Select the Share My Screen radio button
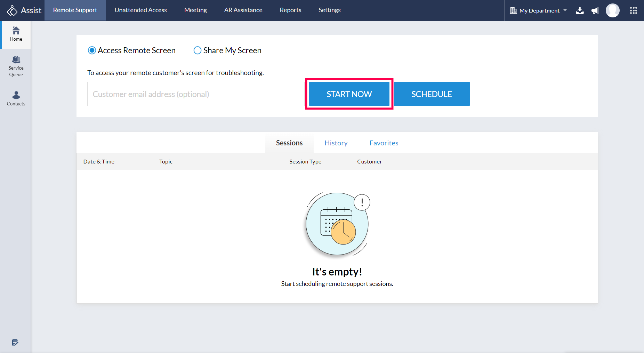The image size is (644, 353). [x=197, y=50]
